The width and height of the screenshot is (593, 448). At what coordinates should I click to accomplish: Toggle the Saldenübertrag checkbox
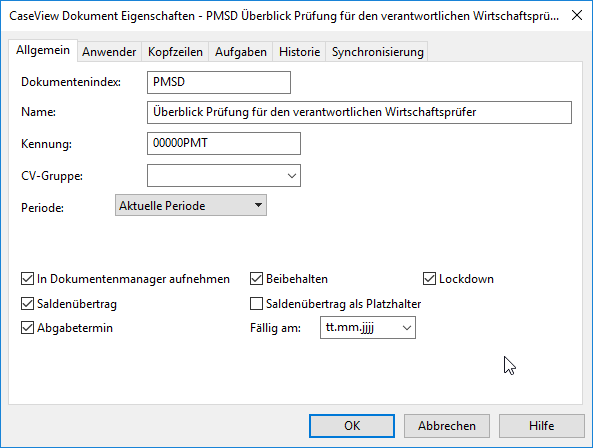[27, 304]
